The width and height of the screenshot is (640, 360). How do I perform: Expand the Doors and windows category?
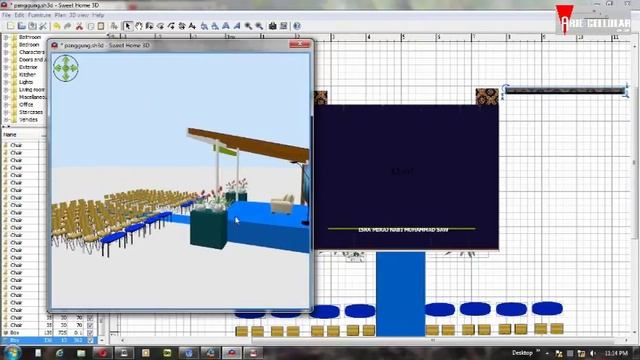click(x=6, y=60)
